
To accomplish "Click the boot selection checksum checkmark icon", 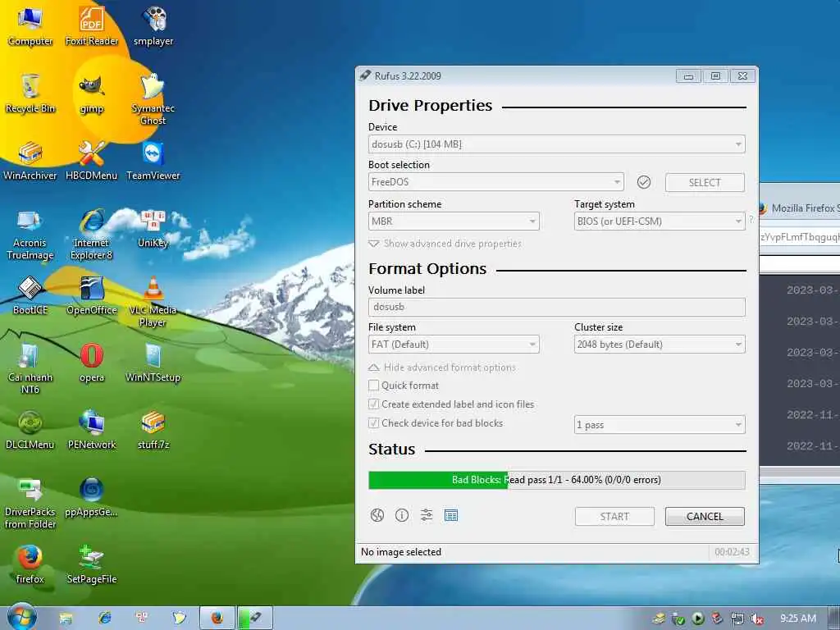I will (644, 182).
